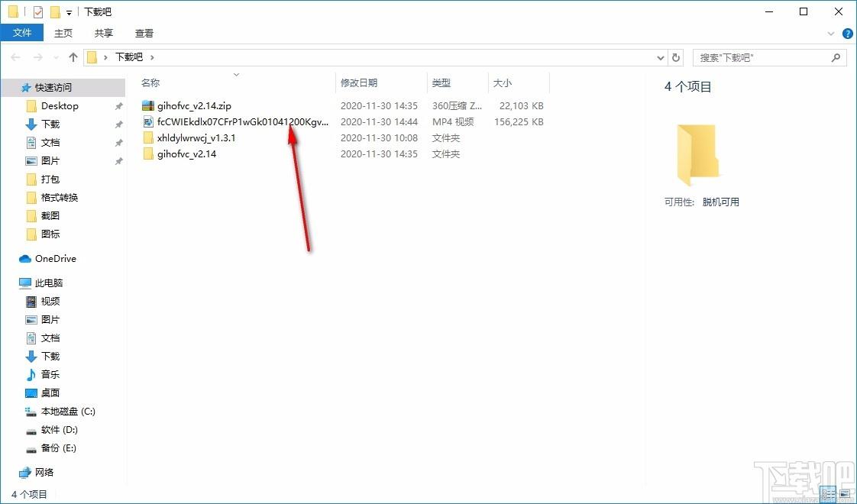Open 文档 under 此电脑
The height and width of the screenshot is (504, 857).
50,338
